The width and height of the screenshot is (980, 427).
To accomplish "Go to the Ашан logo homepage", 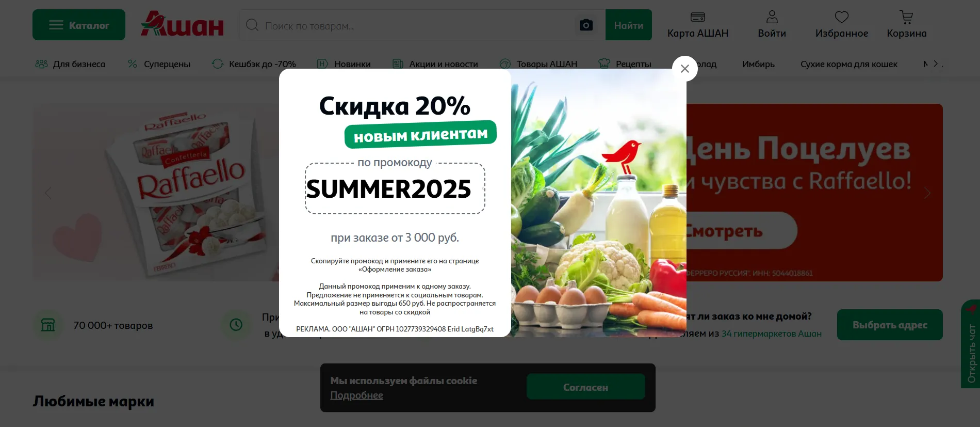I will [182, 24].
